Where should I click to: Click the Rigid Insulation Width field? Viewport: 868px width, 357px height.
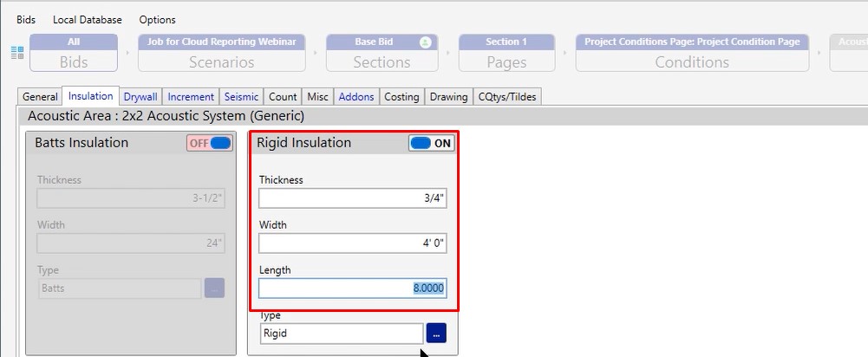(352, 243)
